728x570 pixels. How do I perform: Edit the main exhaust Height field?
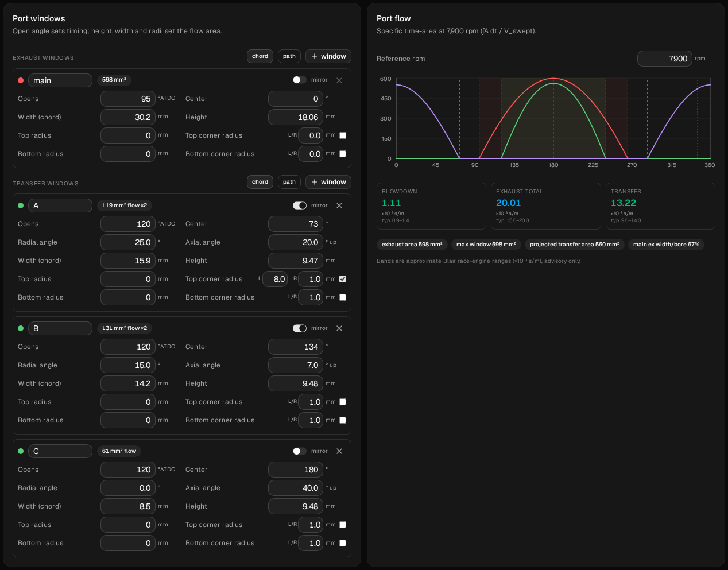(x=296, y=117)
